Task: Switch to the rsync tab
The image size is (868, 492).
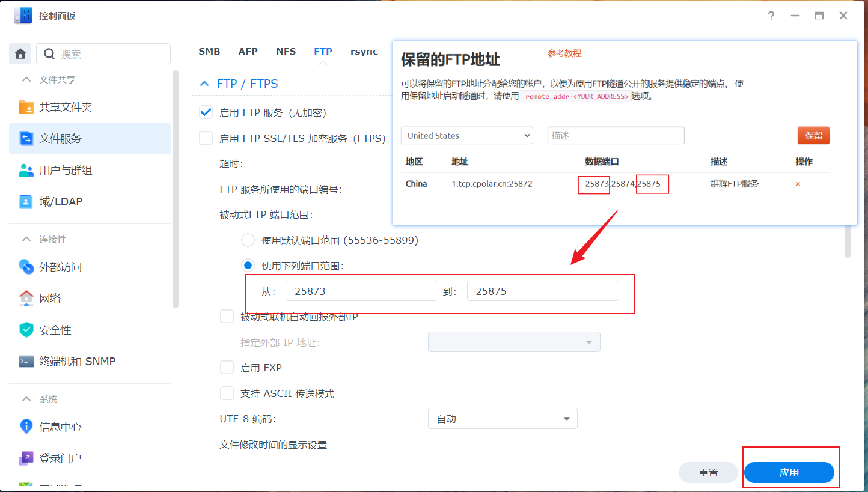Action: coord(364,52)
